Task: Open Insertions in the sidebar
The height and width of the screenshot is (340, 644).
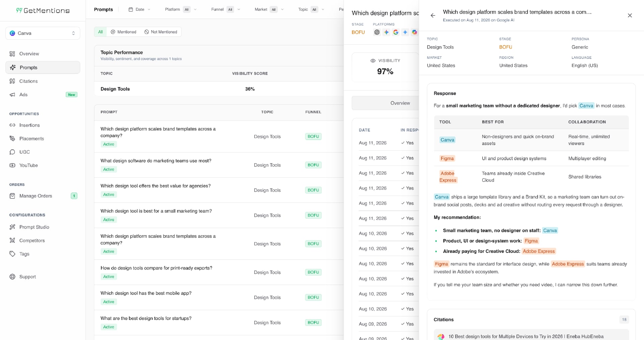Action: tap(43, 125)
